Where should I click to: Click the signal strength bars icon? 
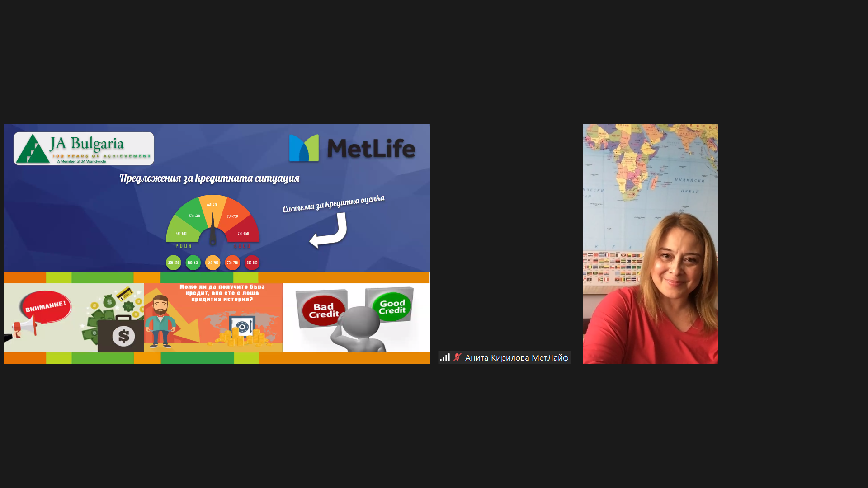[445, 357]
